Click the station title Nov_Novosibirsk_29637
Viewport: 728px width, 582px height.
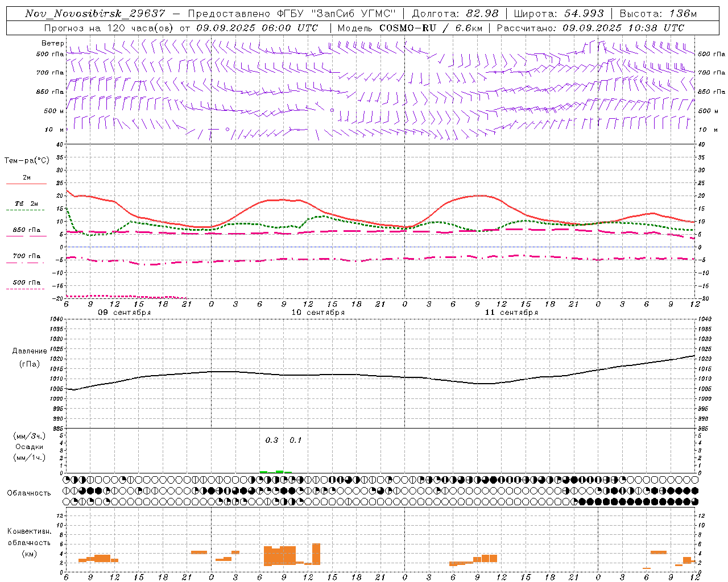pyautogui.click(x=96, y=14)
